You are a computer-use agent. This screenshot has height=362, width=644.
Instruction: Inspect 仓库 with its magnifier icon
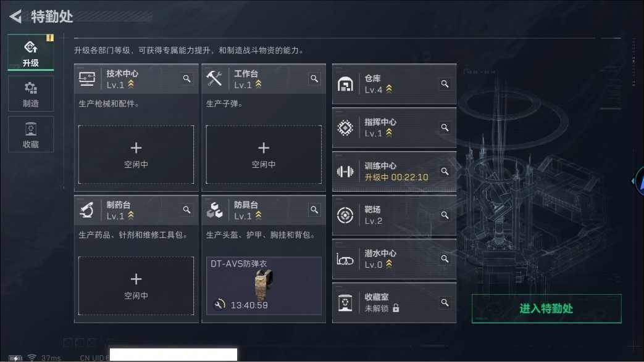(x=445, y=84)
